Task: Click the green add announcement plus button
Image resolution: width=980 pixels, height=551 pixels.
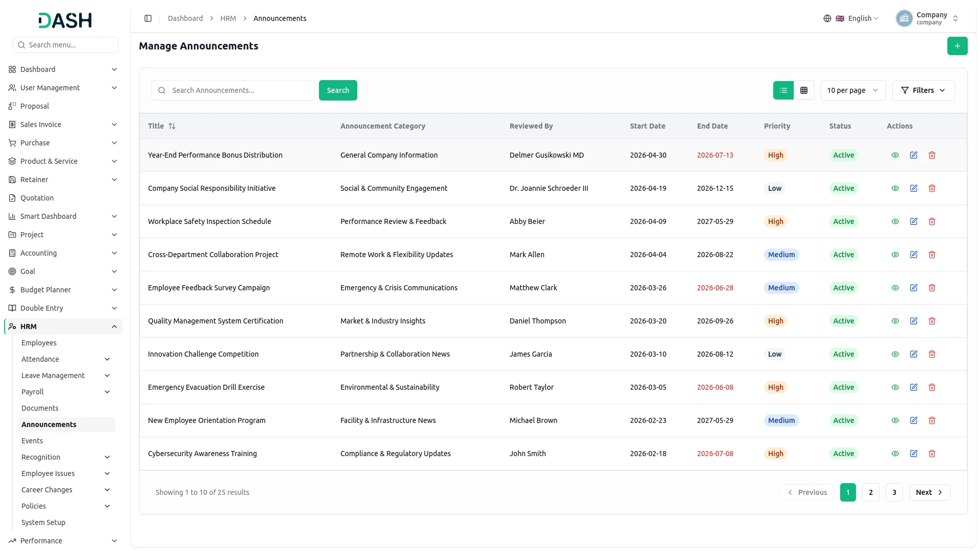Action: (x=957, y=46)
